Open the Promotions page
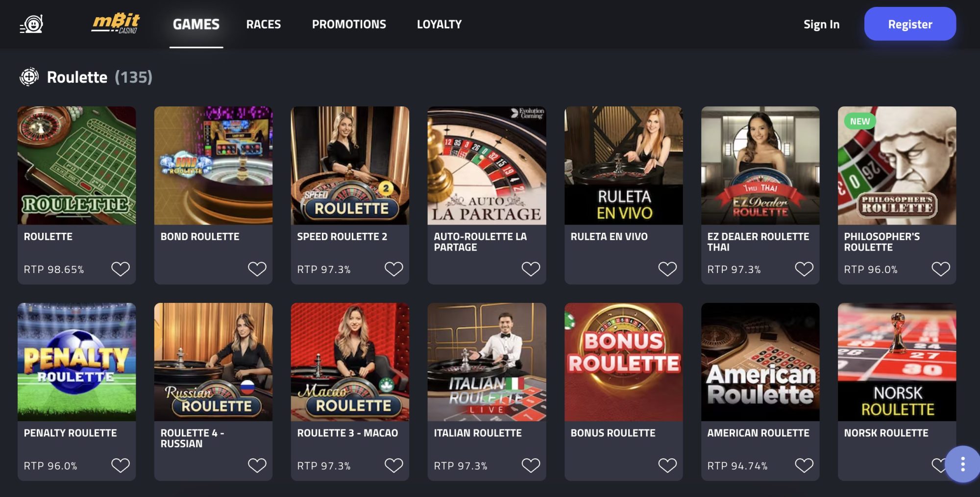Image resolution: width=980 pixels, height=497 pixels. (x=349, y=24)
